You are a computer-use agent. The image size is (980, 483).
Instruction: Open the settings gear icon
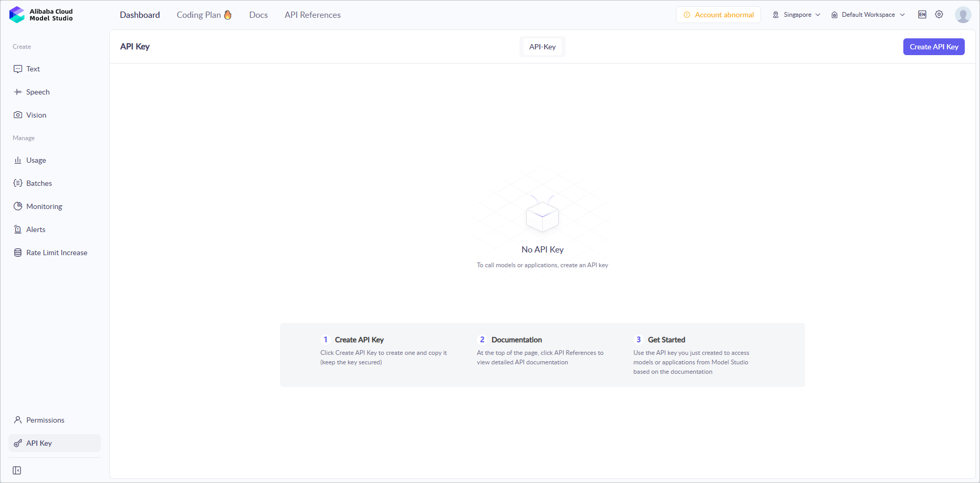939,15
